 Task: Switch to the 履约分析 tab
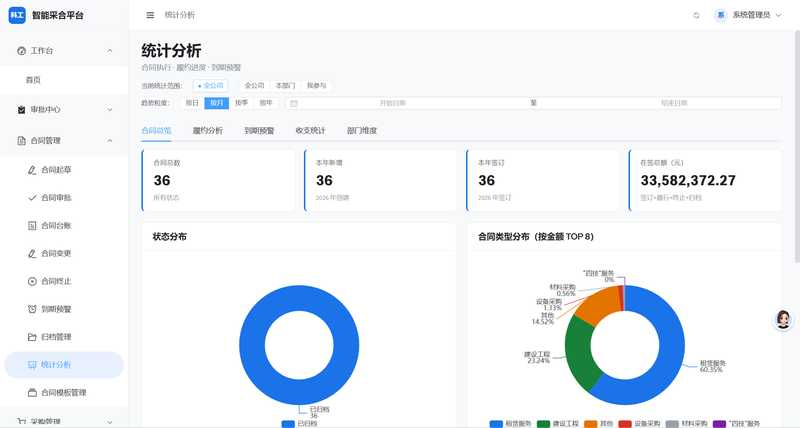click(x=208, y=131)
